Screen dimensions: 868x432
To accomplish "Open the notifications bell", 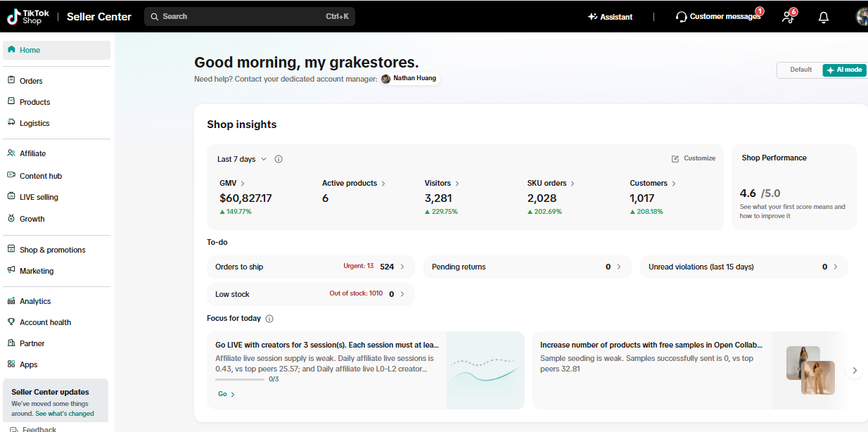I will click(x=824, y=17).
